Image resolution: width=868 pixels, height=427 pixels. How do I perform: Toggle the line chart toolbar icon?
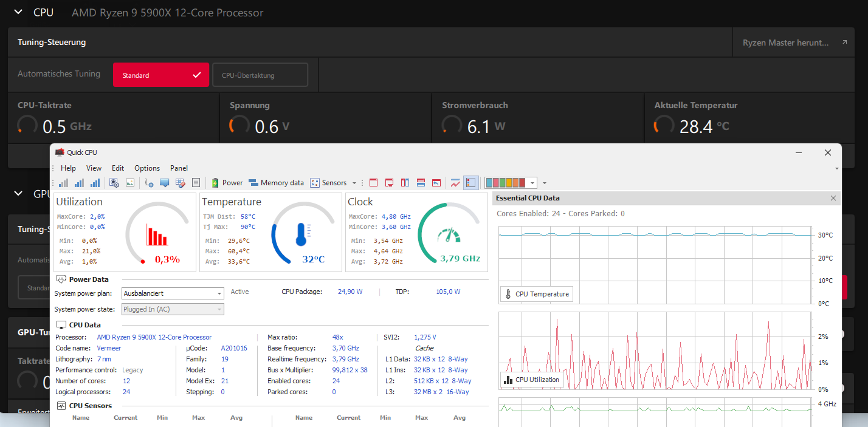[x=455, y=183]
